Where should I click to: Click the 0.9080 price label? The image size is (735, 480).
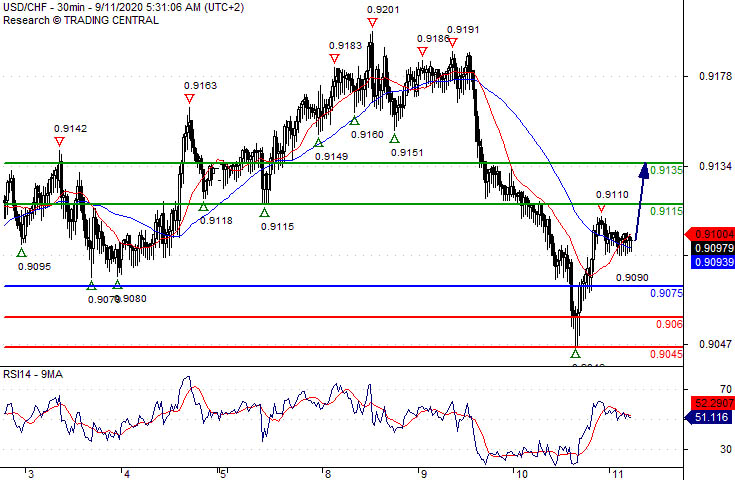(x=133, y=299)
